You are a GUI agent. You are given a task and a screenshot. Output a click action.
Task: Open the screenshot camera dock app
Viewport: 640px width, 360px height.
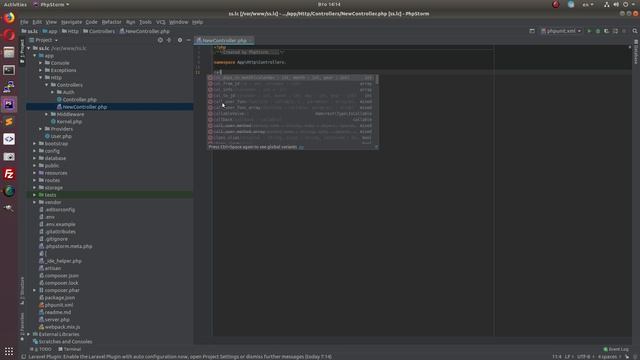pyautogui.click(x=9, y=157)
